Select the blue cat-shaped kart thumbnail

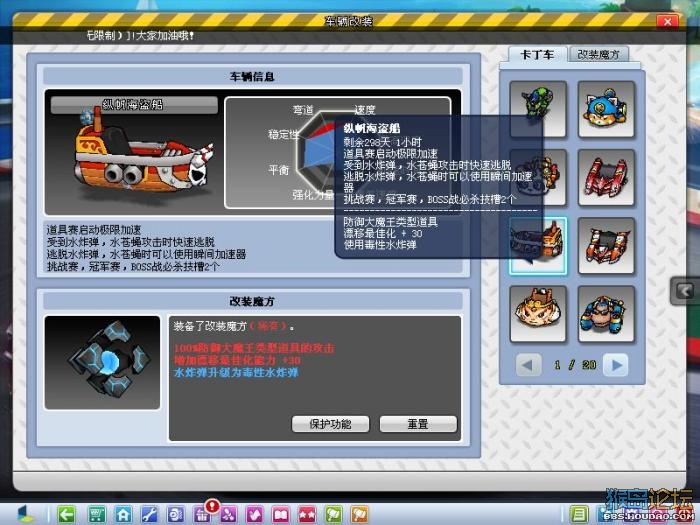click(606, 109)
